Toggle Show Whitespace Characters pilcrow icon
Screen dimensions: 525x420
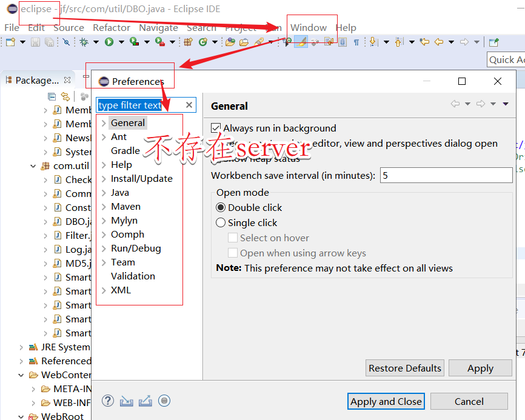coord(356,42)
